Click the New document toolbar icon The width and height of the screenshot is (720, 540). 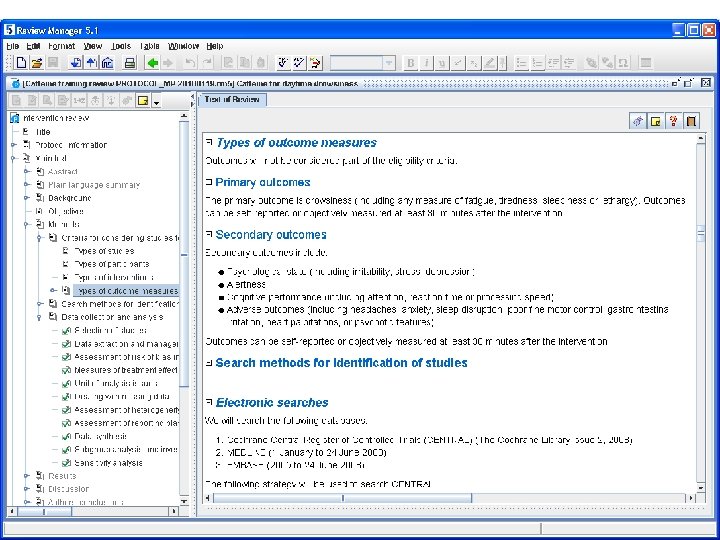click(x=21, y=63)
